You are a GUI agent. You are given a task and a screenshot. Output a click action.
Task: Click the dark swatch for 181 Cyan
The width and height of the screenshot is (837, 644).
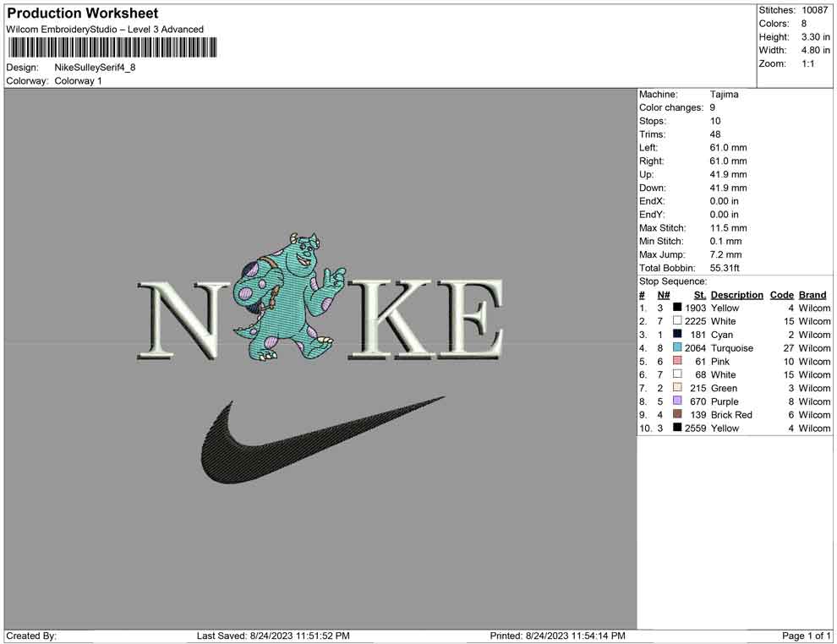coord(677,334)
